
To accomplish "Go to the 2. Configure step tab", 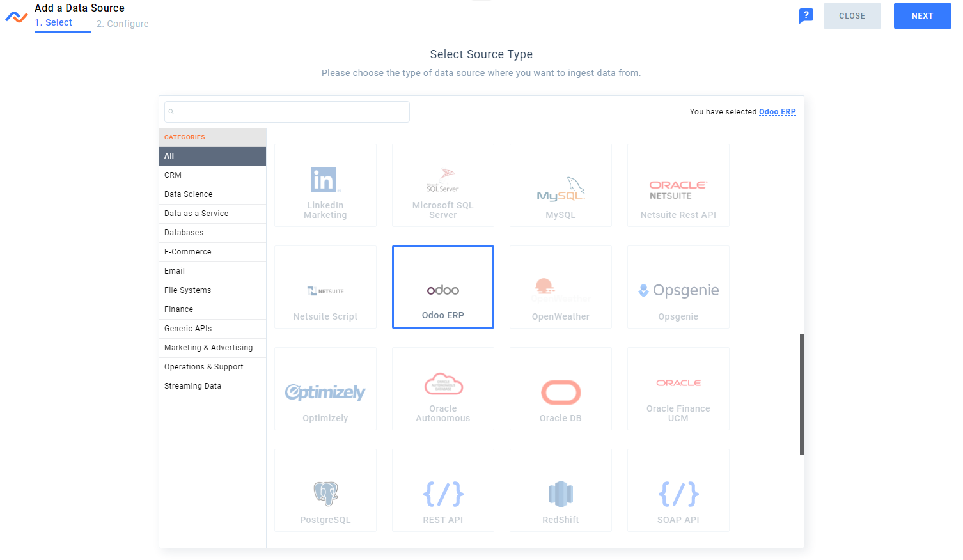I will tap(123, 24).
